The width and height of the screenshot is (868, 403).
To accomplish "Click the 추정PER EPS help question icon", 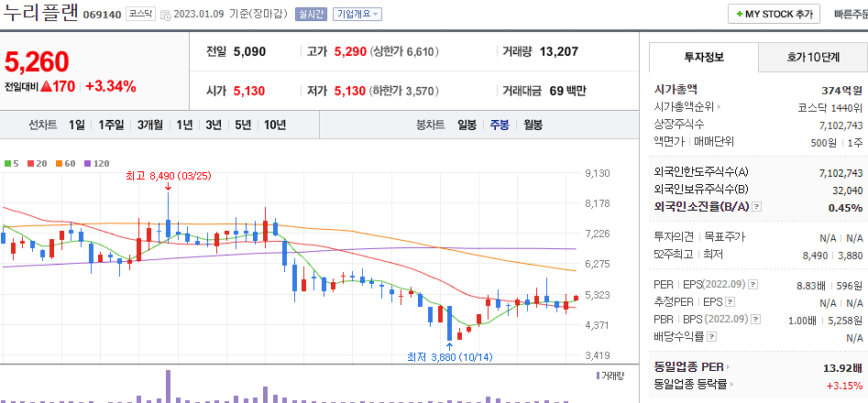I will coord(731,302).
